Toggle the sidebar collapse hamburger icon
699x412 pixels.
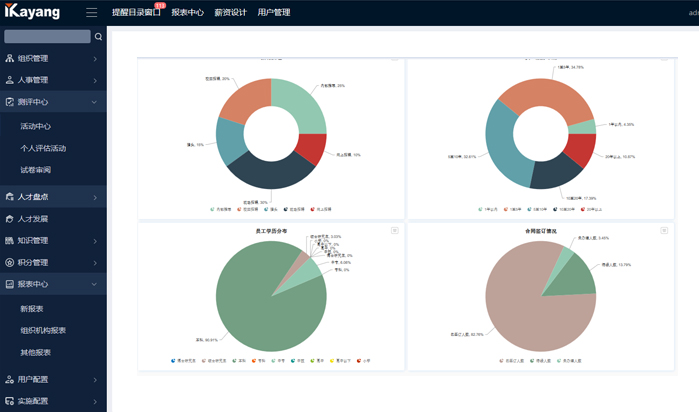click(92, 13)
